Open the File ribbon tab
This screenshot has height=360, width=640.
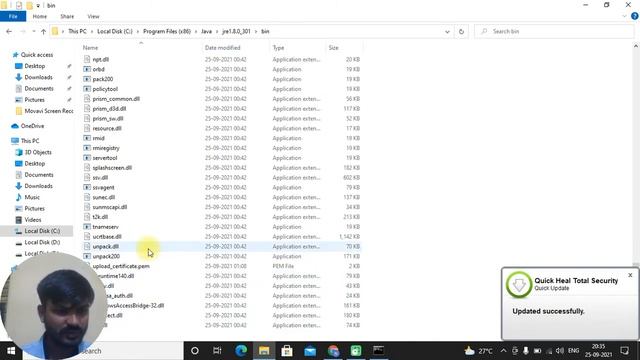point(13,16)
